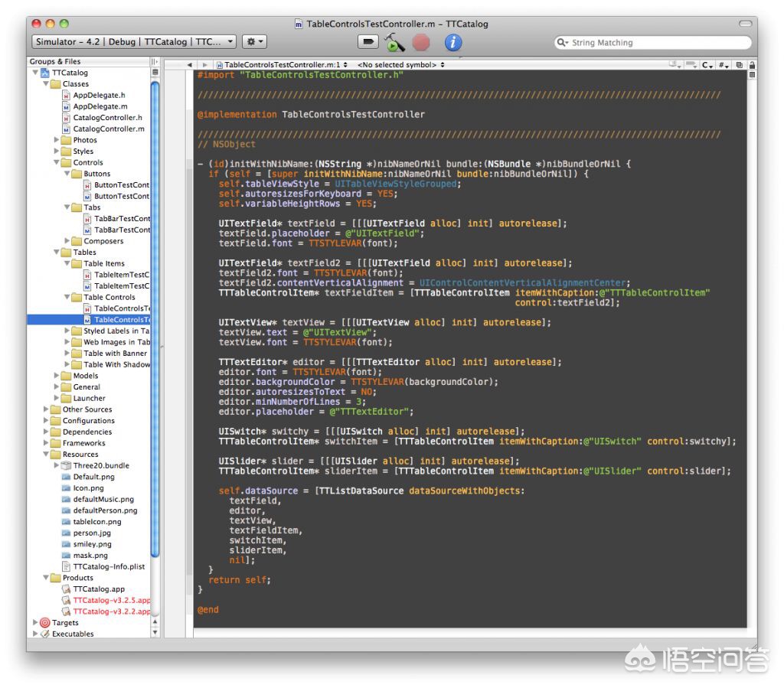Open the Action gear menu
The width and height of the screenshot is (784, 688).
pos(254,42)
